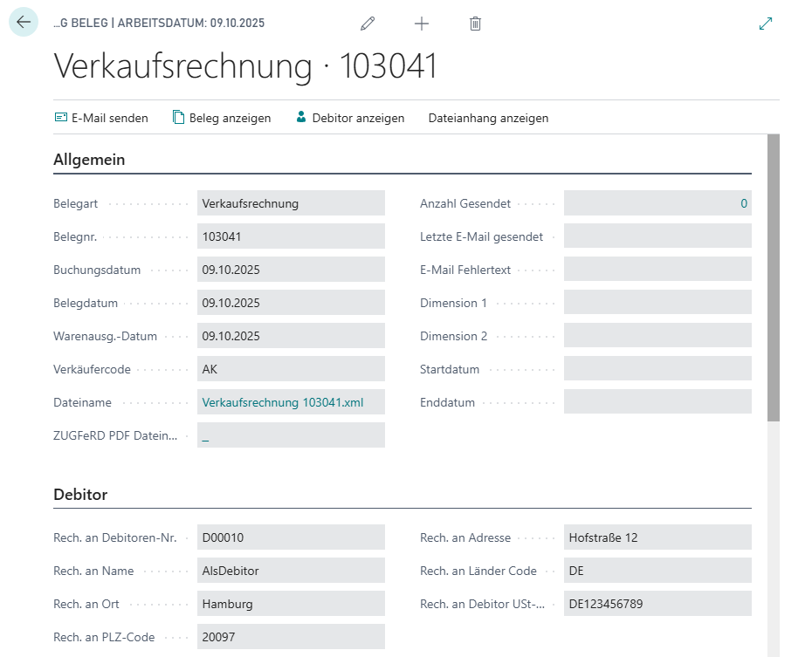Select the Belegnr. field with 103041
The height and width of the screenshot is (657, 812).
[291, 236]
